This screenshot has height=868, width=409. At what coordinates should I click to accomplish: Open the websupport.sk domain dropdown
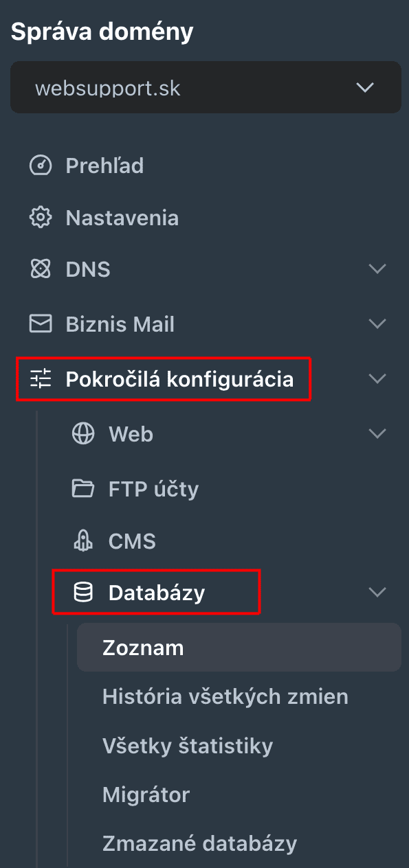[x=206, y=87]
